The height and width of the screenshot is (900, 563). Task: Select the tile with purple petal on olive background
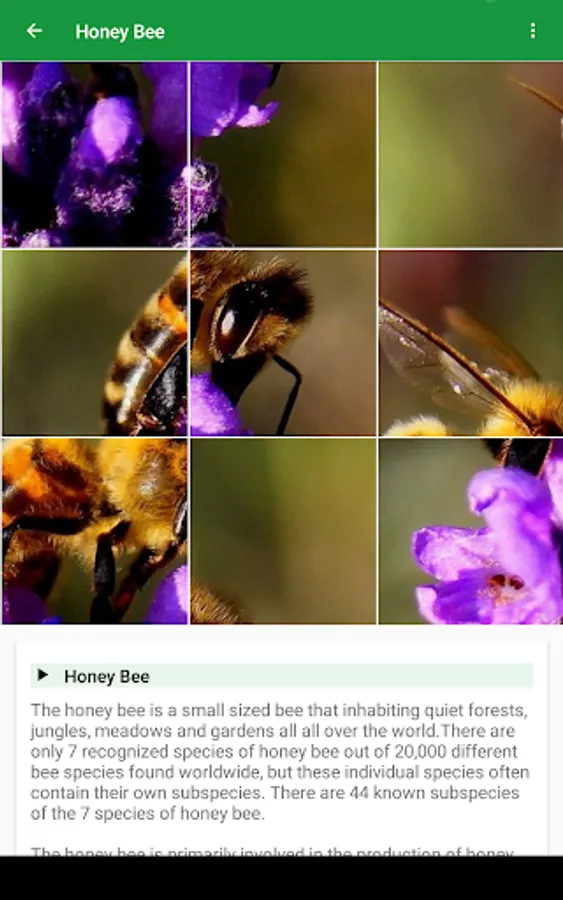[x=284, y=154]
